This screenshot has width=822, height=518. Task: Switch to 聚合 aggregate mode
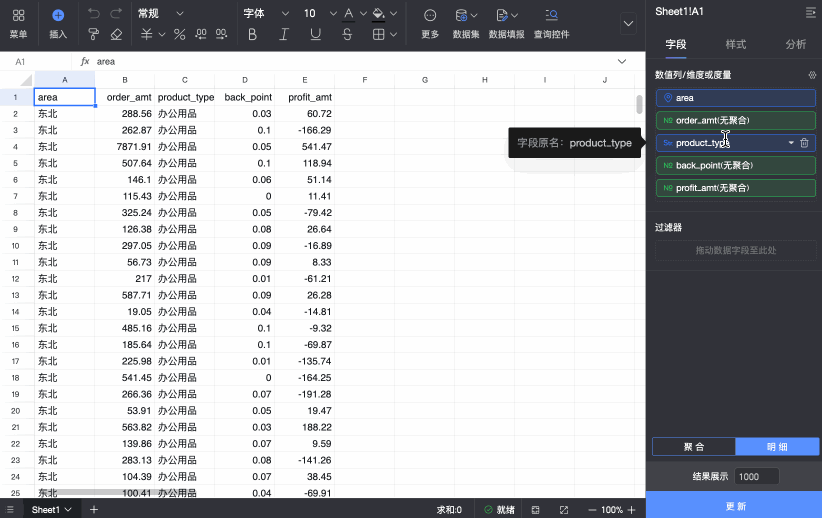pyautogui.click(x=694, y=447)
